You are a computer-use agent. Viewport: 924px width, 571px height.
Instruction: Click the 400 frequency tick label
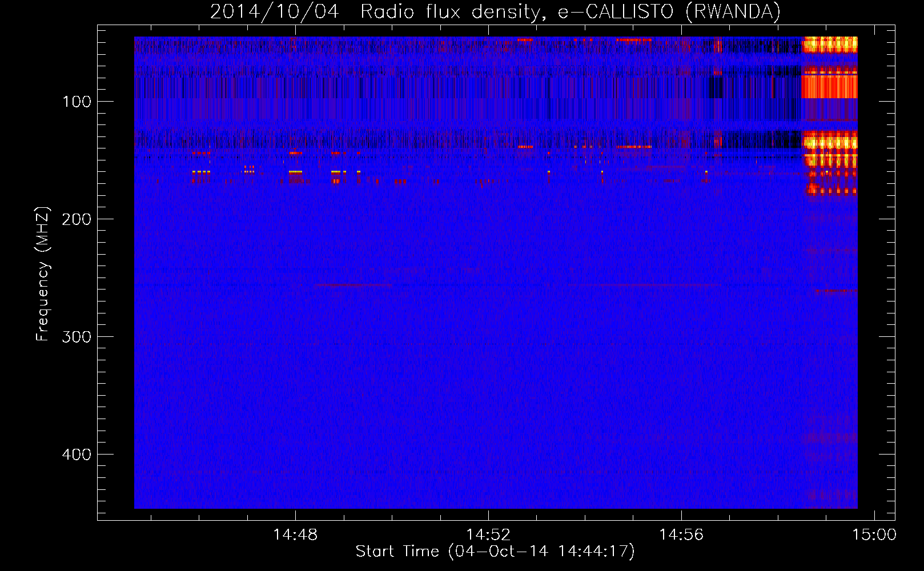(x=77, y=455)
